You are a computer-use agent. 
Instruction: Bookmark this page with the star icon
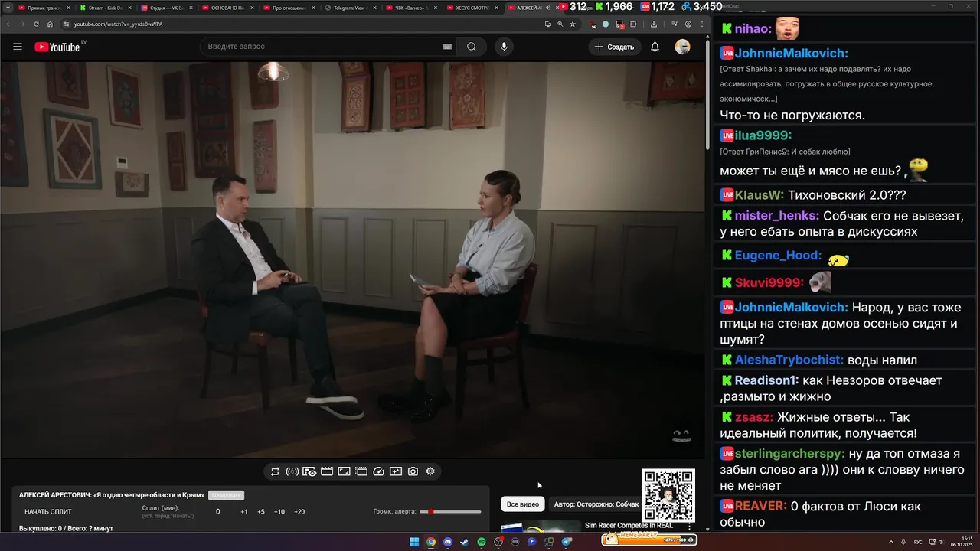click(x=573, y=24)
